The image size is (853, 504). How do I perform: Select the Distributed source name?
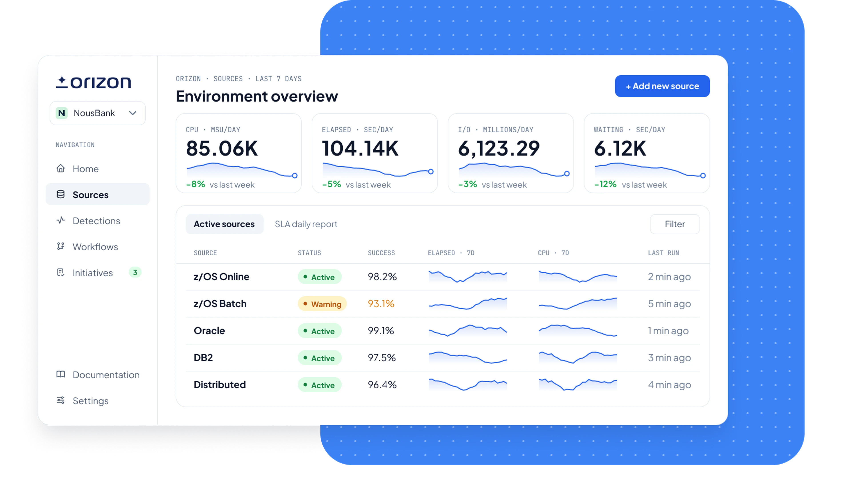point(220,385)
